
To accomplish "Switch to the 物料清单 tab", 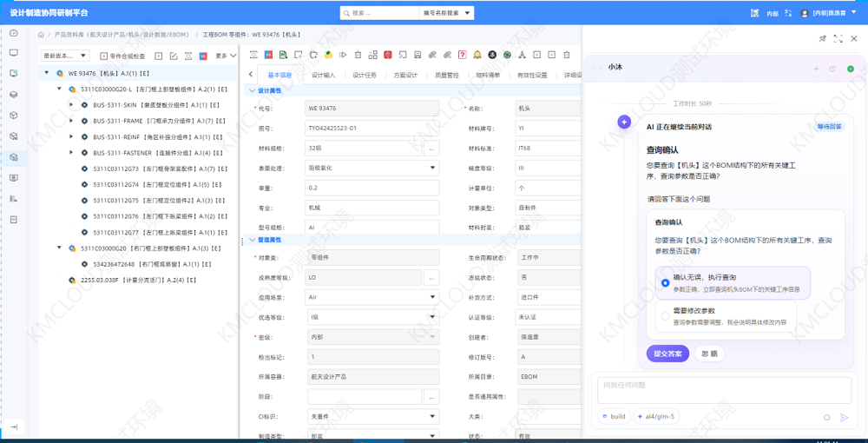I will [x=488, y=75].
